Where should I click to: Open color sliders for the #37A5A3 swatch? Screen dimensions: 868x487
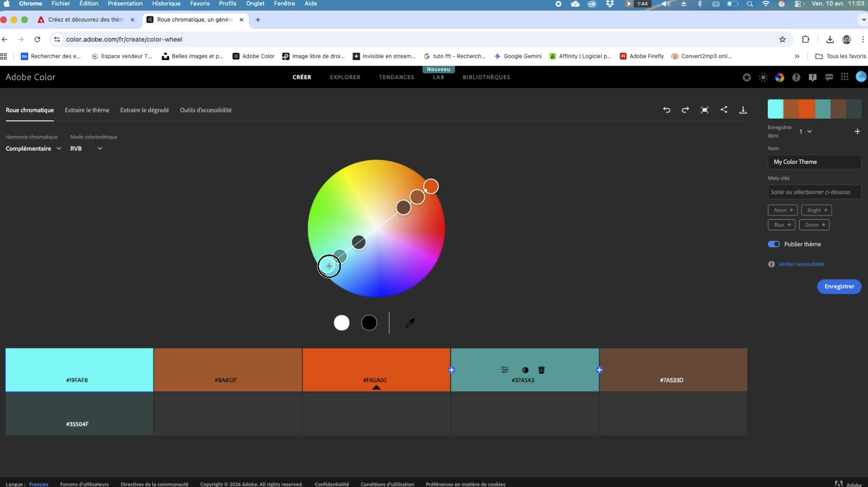504,370
